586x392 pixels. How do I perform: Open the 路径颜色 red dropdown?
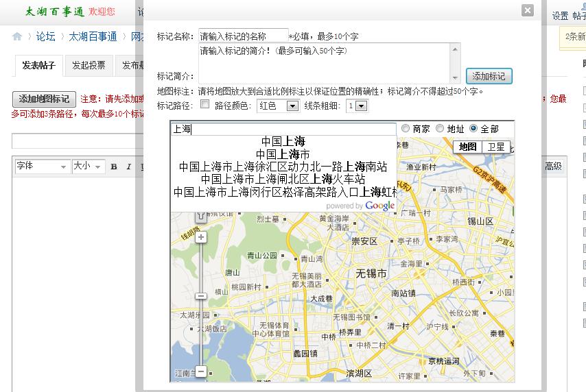pyautogui.click(x=278, y=106)
